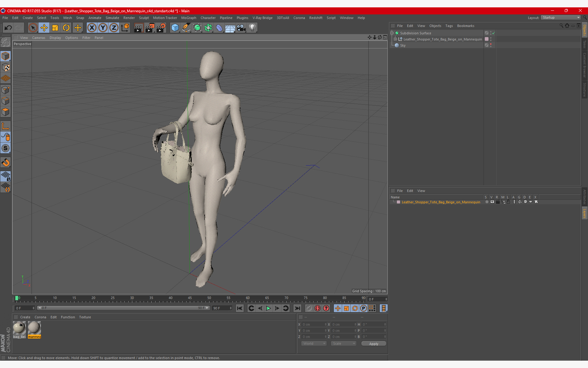The height and width of the screenshot is (368, 588).
Task: Click the X position input field
Action: [313, 324]
